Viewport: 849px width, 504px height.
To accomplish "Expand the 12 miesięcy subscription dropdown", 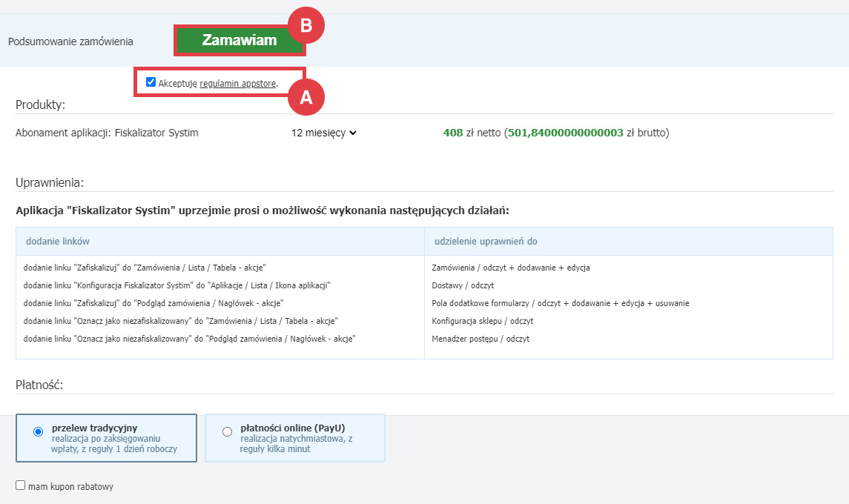I will tap(324, 133).
